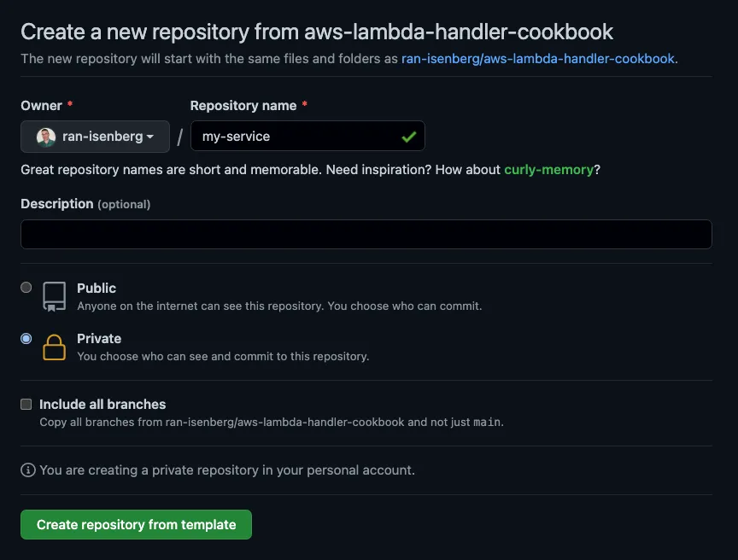Enable the Include all branches checkbox
The image size is (738, 560).
(26, 404)
